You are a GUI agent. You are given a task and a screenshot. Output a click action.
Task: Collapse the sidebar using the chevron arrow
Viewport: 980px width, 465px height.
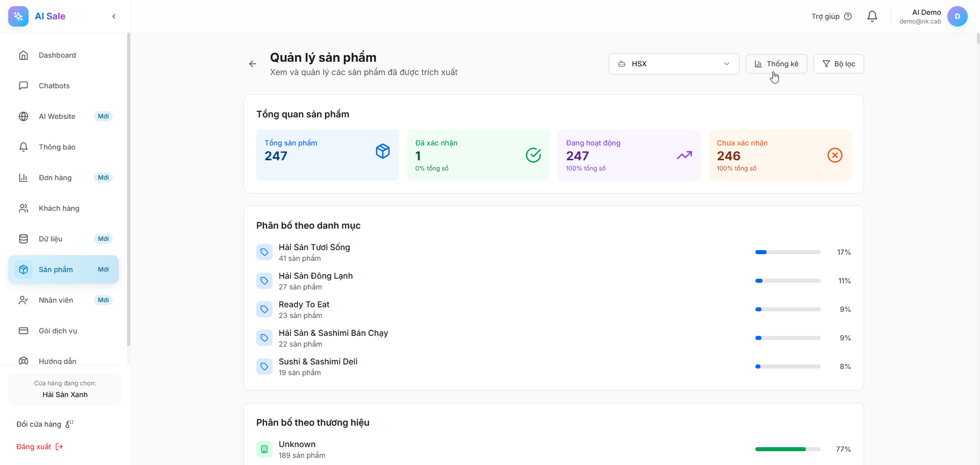(x=114, y=16)
